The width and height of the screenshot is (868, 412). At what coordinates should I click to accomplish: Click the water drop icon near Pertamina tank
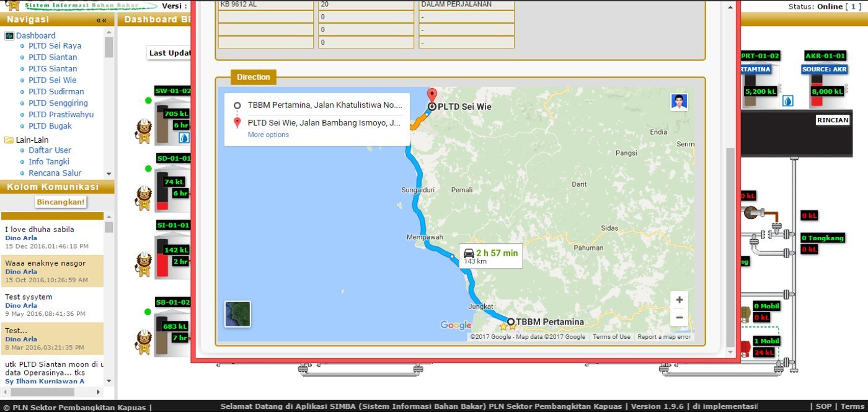pos(787,101)
